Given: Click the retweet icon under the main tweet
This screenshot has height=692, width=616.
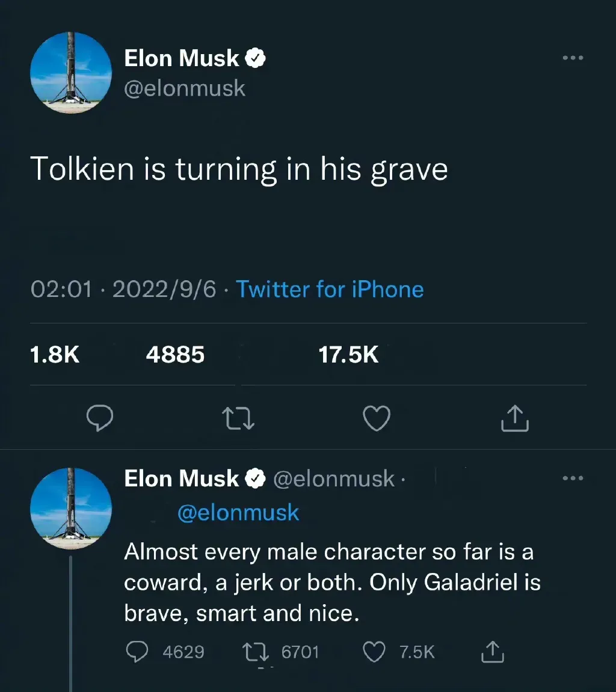Looking at the screenshot, I should point(239,418).
